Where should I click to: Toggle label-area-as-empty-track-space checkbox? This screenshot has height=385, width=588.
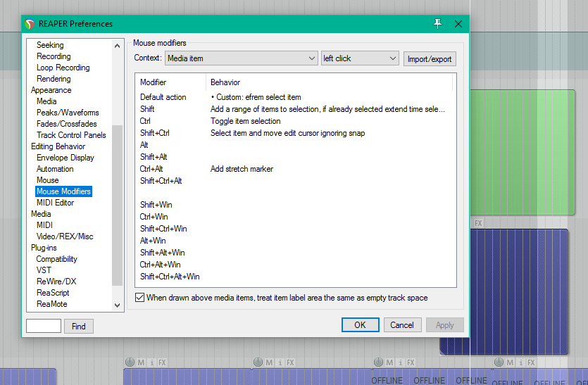(x=139, y=298)
